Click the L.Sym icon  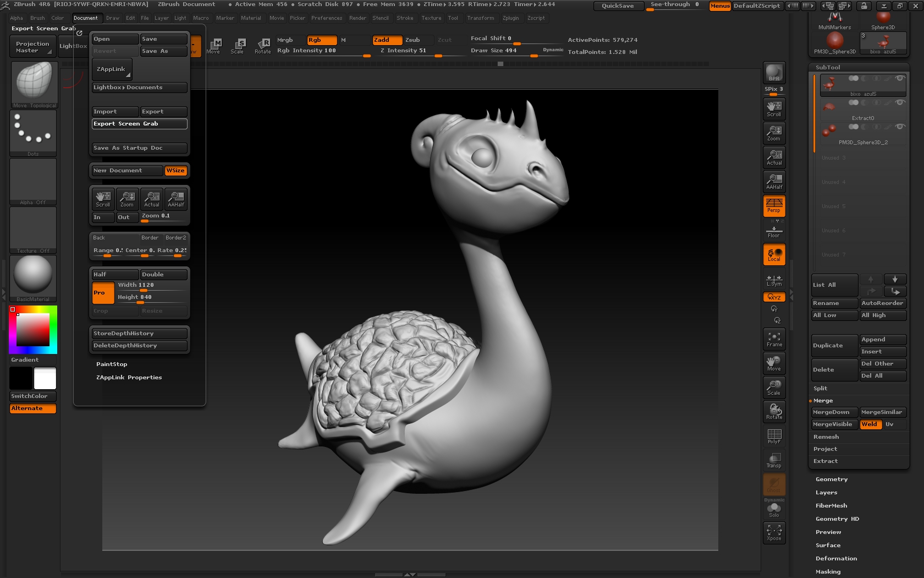coord(774,281)
